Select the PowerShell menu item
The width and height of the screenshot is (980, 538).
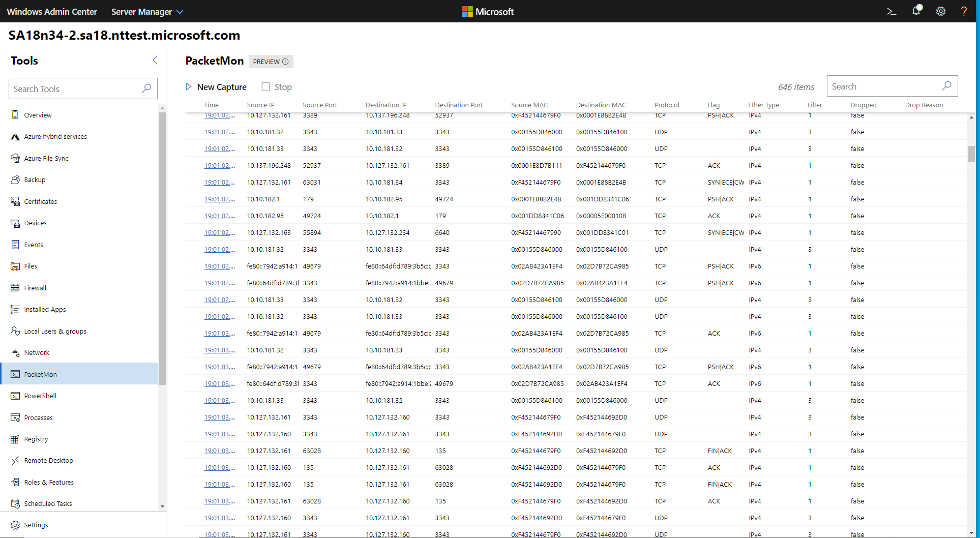click(80, 396)
